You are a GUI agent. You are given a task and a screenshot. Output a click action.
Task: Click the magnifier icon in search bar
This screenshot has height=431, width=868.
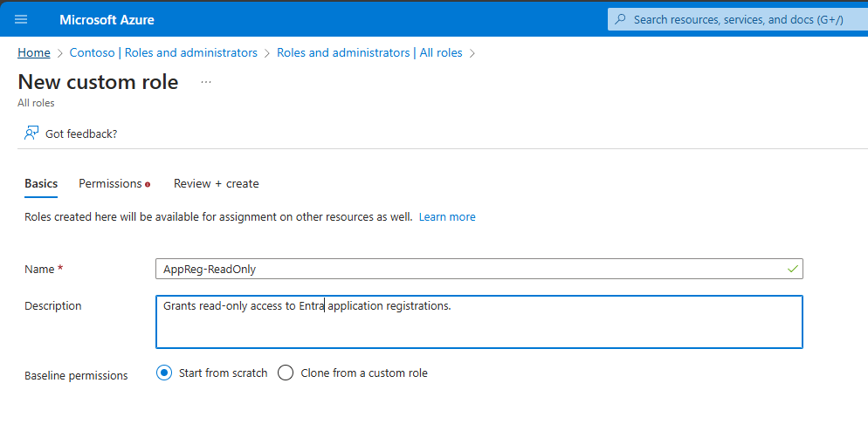(x=620, y=19)
